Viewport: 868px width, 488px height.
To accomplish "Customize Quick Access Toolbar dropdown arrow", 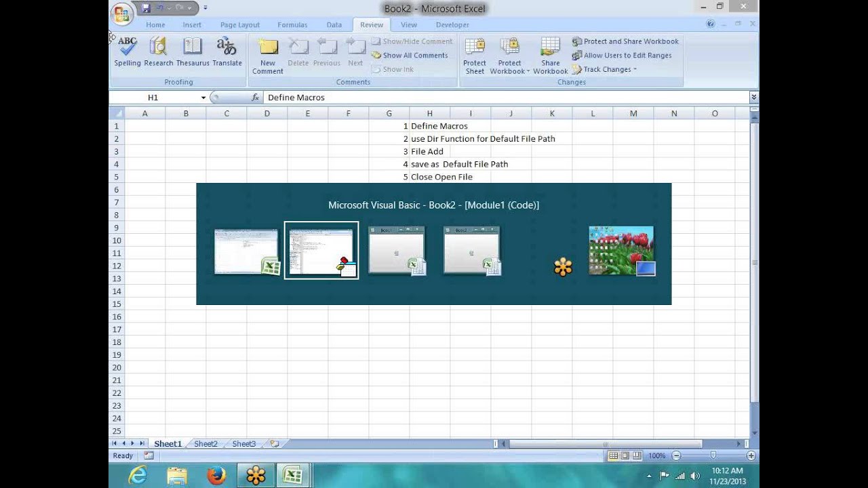I will (x=205, y=8).
